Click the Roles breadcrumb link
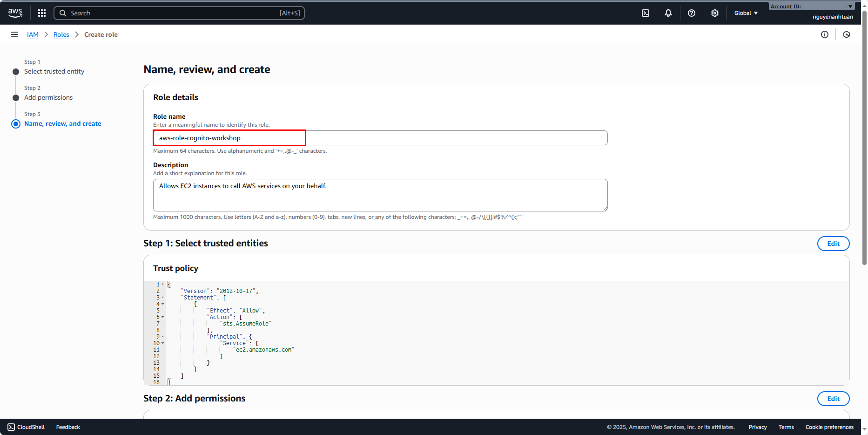The height and width of the screenshot is (435, 868). (61, 34)
